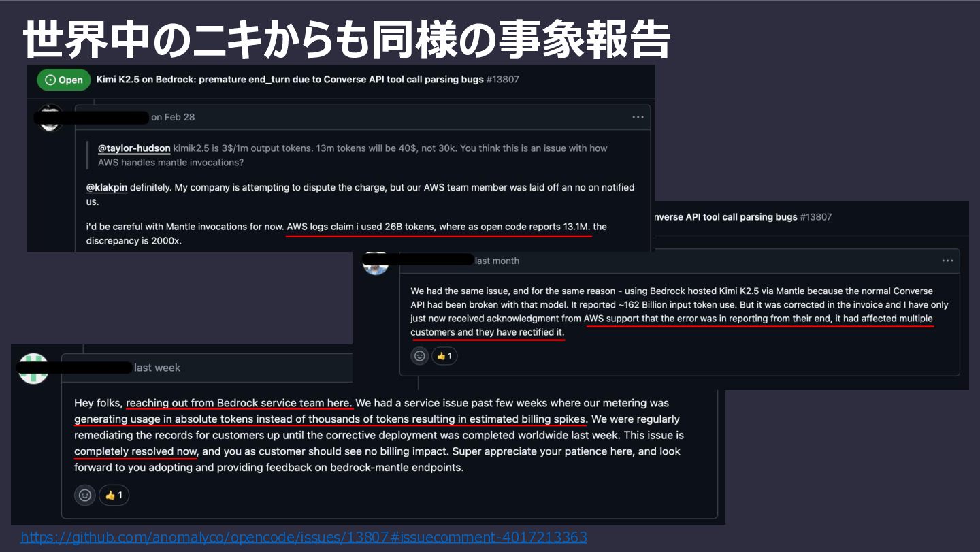Image resolution: width=980 pixels, height=552 pixels.
Task: Open the @taylor-hudson mention link
Action: (134, 148)
